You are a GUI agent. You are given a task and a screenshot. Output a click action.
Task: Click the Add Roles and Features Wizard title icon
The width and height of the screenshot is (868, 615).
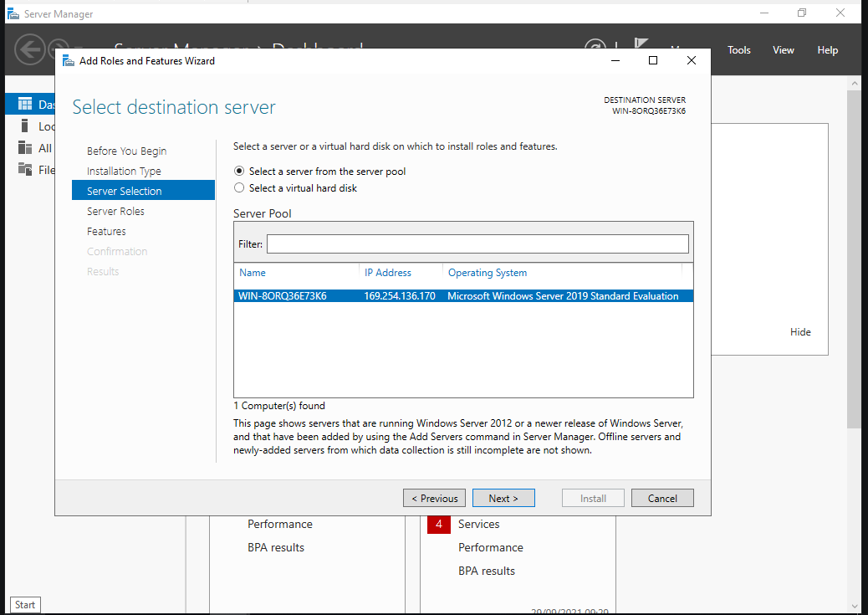(x=69, y=61)
